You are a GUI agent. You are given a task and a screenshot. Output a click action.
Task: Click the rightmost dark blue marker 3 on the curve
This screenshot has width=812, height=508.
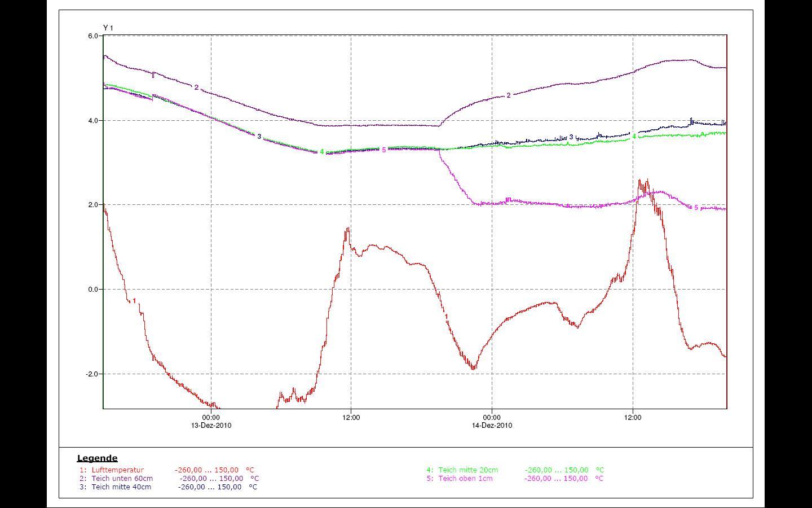coord(571,137)
